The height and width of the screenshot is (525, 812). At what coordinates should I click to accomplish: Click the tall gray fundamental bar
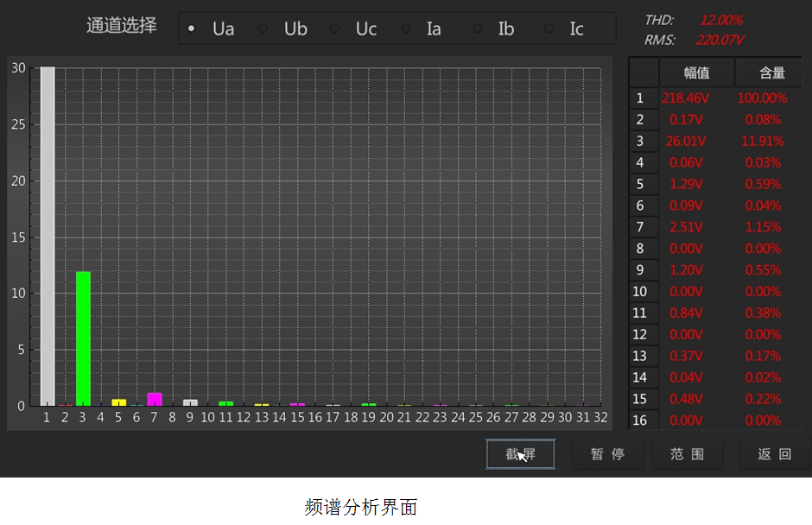(48, 235)
